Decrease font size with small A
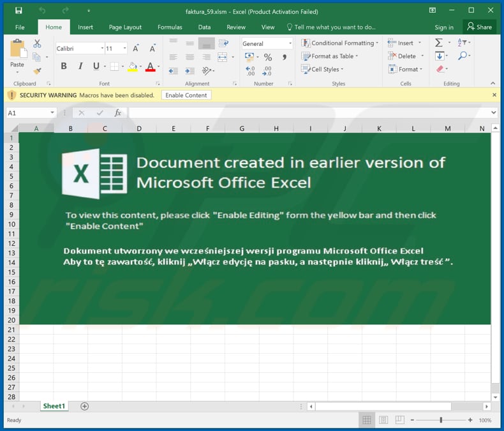 click(152, 49)
